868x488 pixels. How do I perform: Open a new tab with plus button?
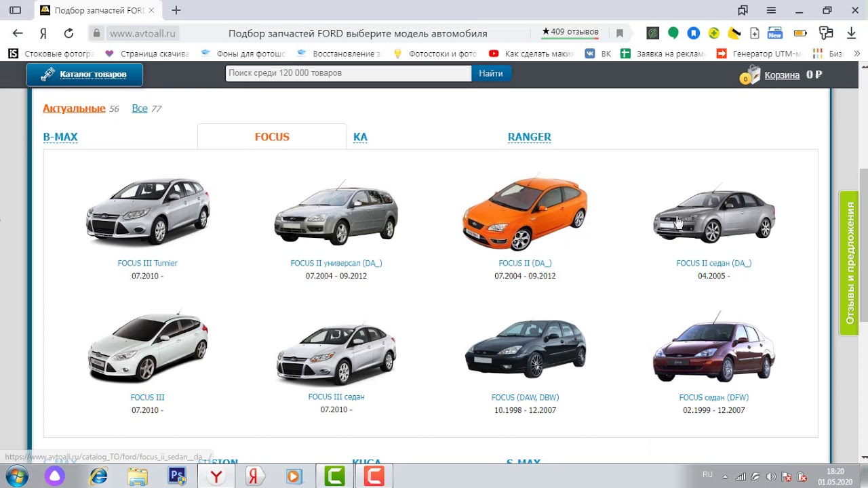click(x=176, y=10)
